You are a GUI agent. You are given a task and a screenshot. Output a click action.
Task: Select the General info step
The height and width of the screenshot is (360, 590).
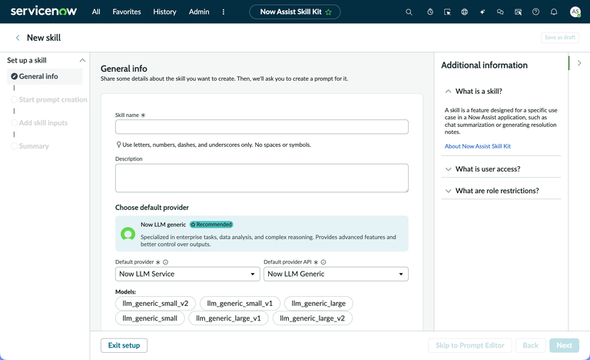[45, 76]
